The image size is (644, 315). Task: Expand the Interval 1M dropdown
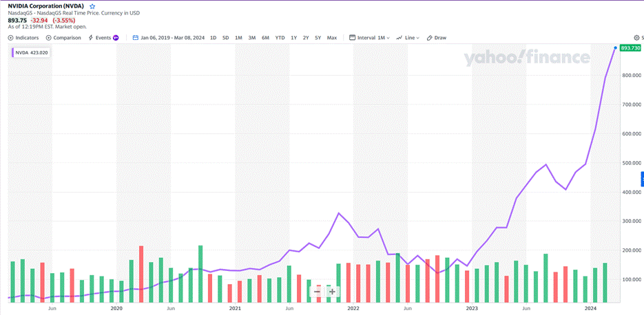tap(369, 38)
